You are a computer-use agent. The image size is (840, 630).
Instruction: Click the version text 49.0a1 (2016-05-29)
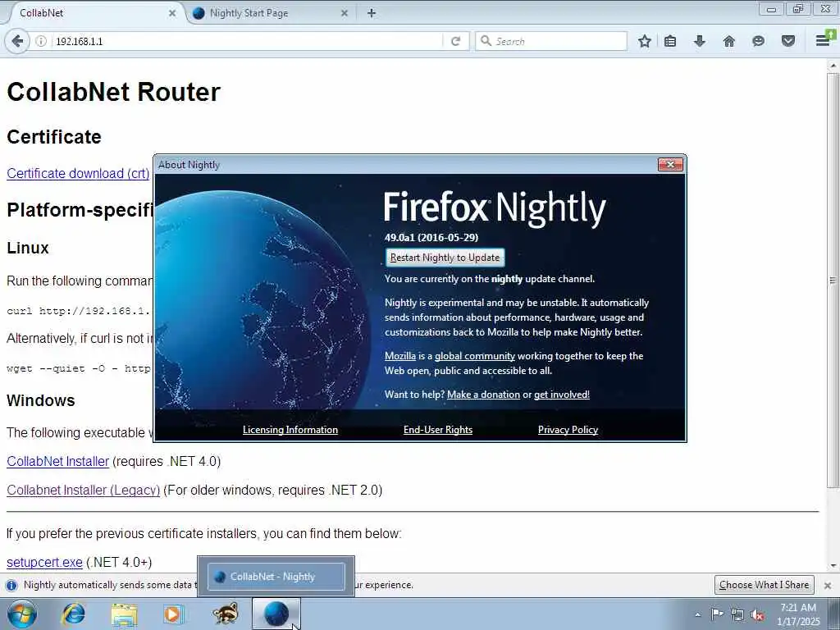[x=431, y=237]
